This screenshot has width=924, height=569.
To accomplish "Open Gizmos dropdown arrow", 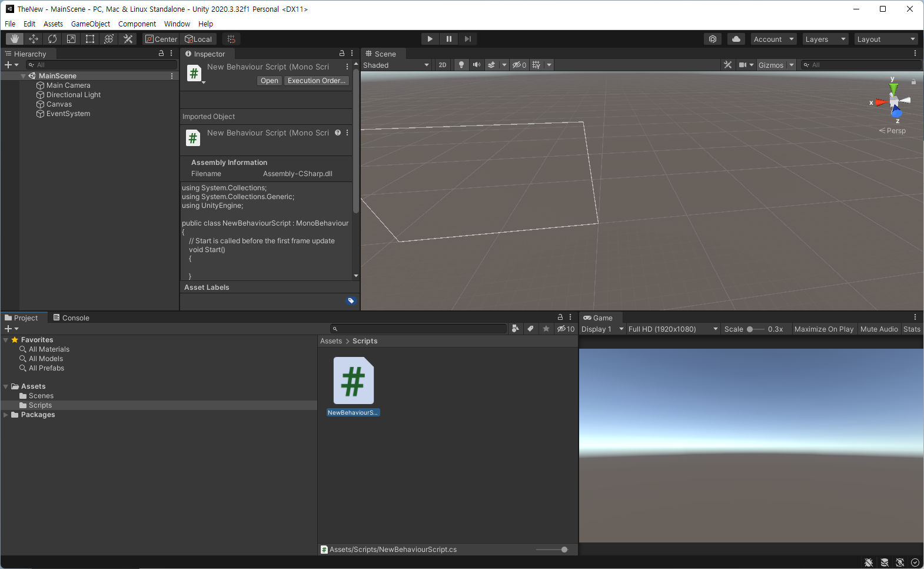I will click(x=792, y=65).
